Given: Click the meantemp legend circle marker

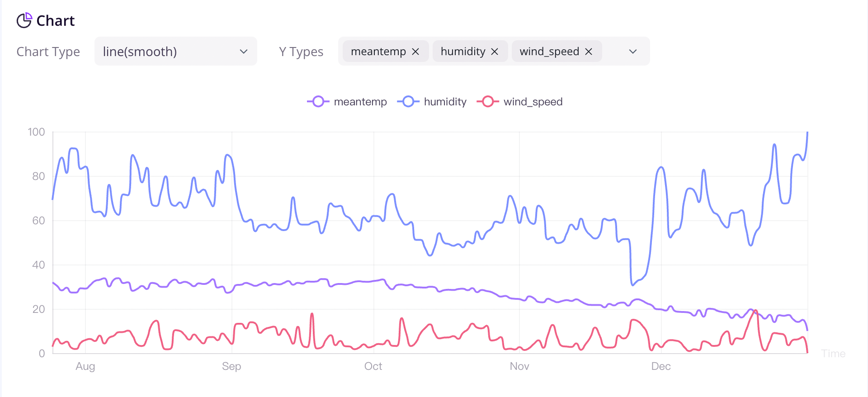Looking at the screenshot, I should point(318,102).
